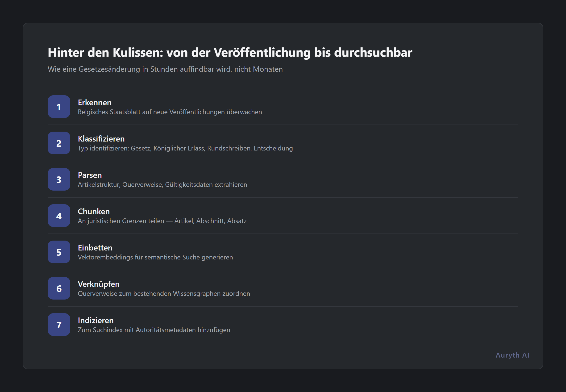This screenshot has width=566, height=392.
Task: Select the main slide title about Veröffentlichung
Action: [230, 52]
